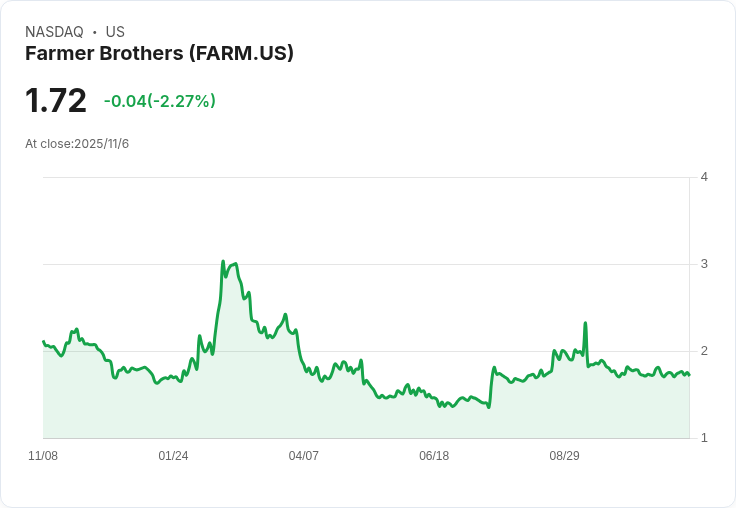Screen dimensions: 736x508
Task: Click the 4 price axis label
Action: [704, 177]
